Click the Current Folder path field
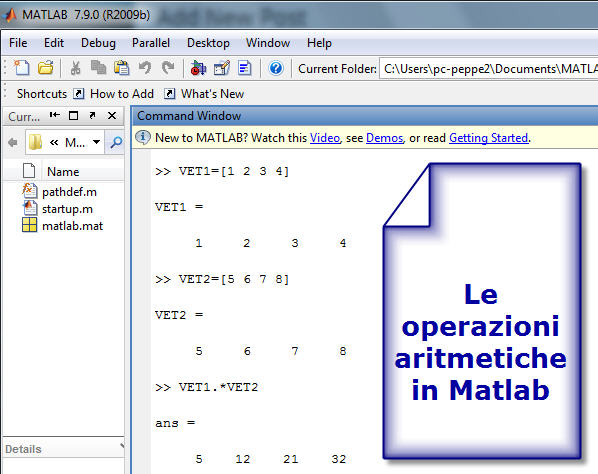This screenshot has width=598, height=474. tap(489, 69)
